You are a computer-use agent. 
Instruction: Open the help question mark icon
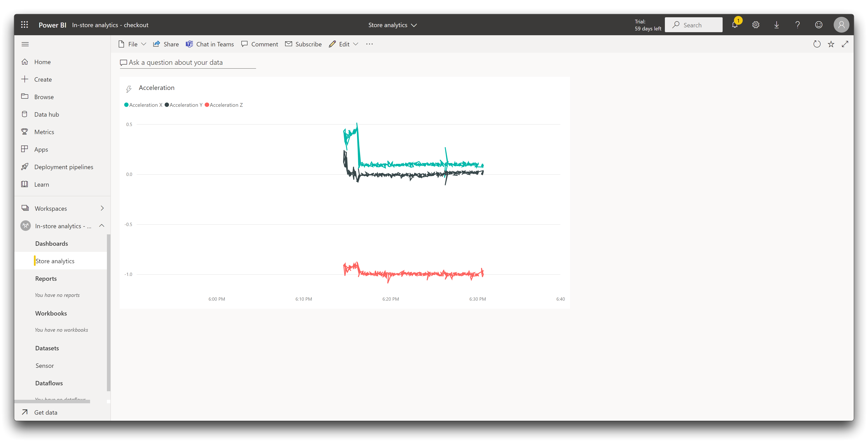[x=798, y=25]
